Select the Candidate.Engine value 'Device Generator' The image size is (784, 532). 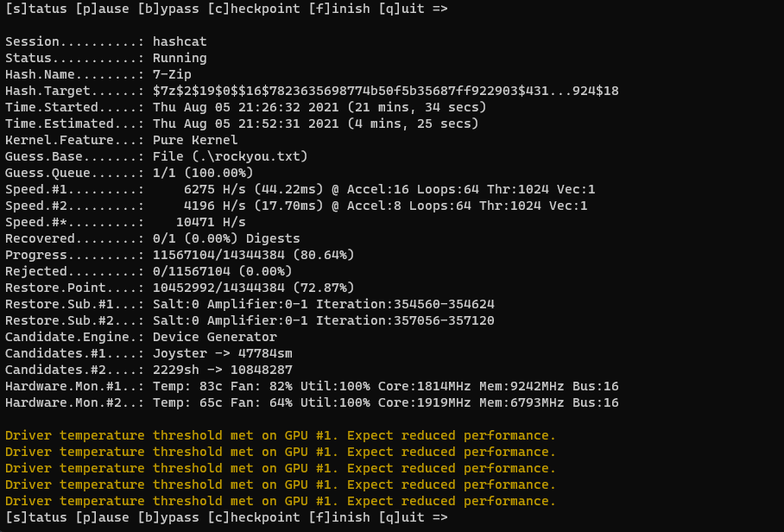[214, 337]
